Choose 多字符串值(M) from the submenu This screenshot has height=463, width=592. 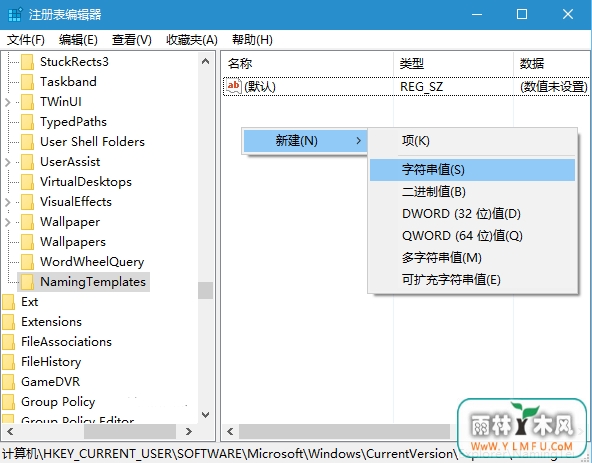(x=472, y=258)
